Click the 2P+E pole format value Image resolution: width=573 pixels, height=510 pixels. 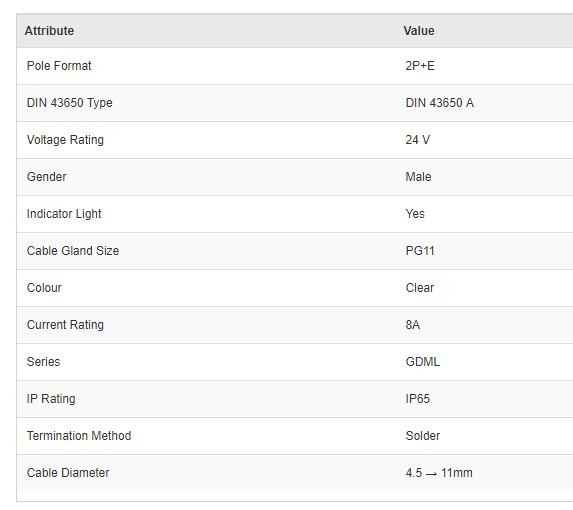(x=420, y=66)
